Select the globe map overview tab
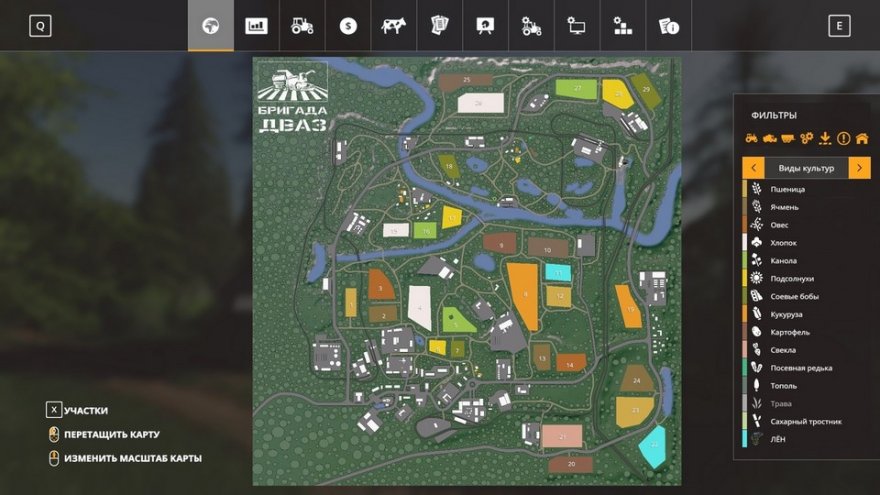 click(x=211, y=26)
